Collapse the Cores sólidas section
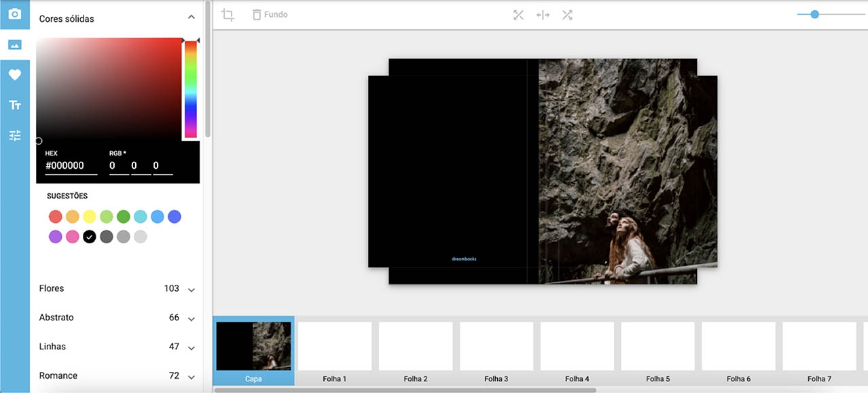Screen dimensions: 868x393 click(191, 18)
